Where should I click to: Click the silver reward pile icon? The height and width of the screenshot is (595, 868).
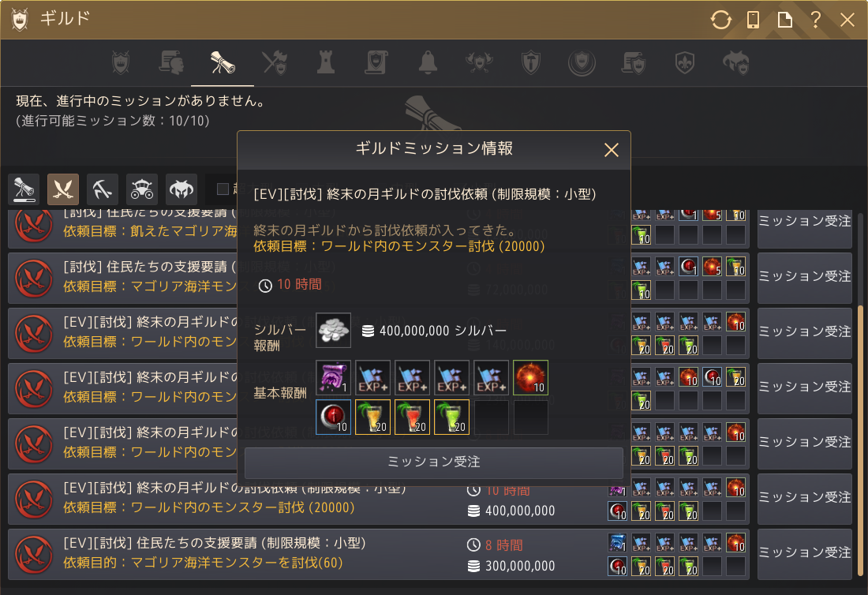(x=333, y=331)
